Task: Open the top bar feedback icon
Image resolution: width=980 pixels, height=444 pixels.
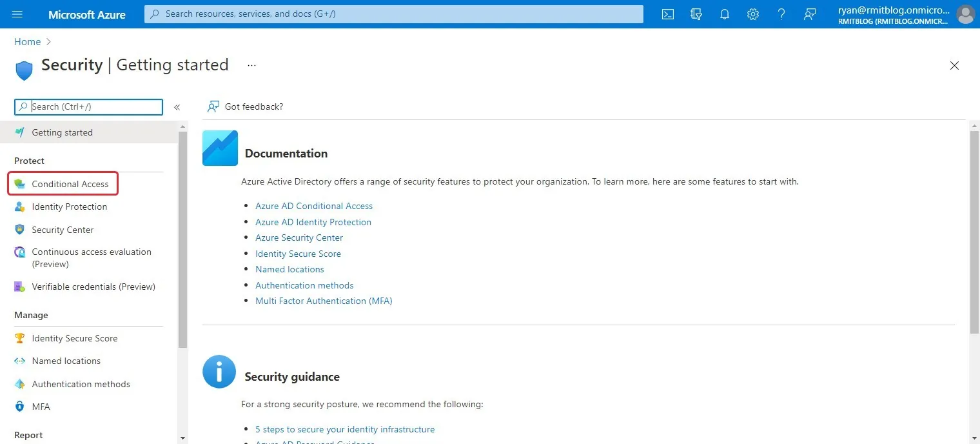Action: 810,14
